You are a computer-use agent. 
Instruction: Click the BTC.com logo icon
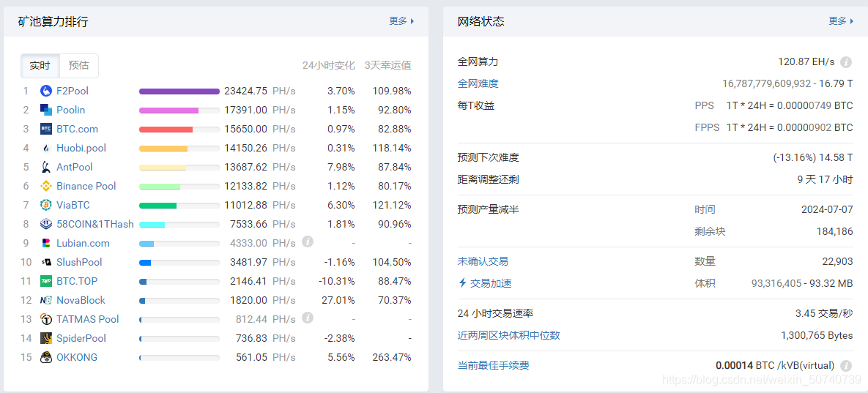(46, 129)
